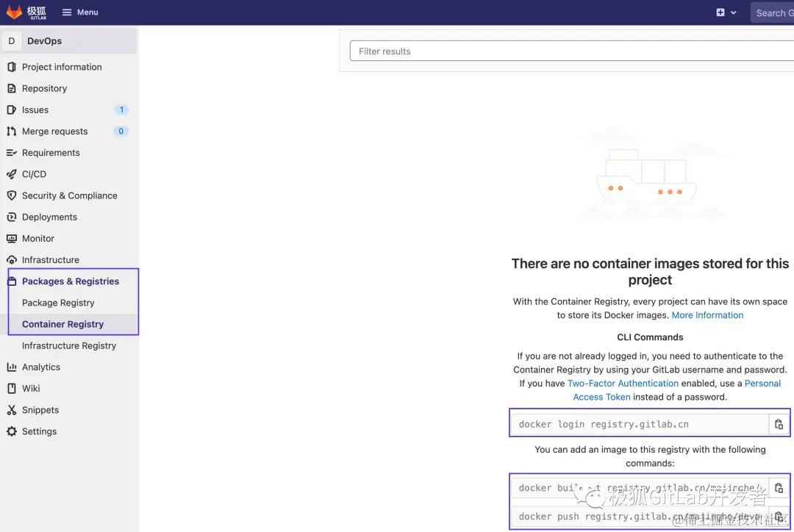The height and width of the screenshot is (532, 794).
Task: Open Security & Compliance section
Action: [69, 195]
